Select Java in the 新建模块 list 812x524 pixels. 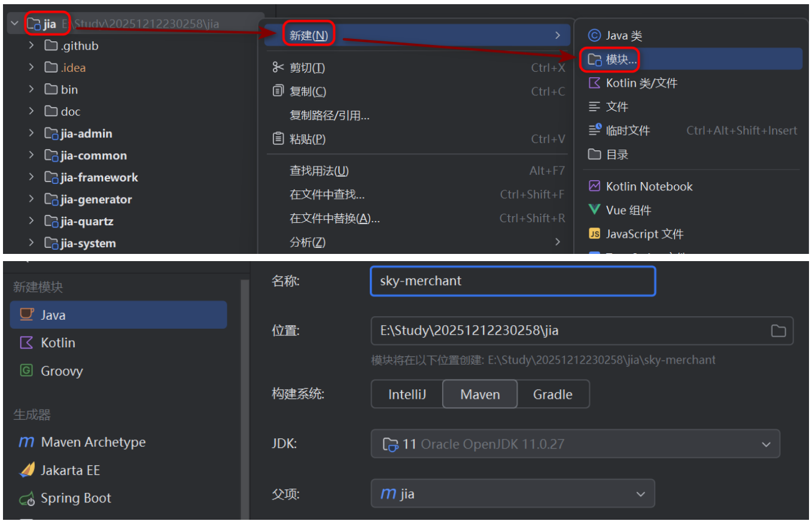click(x=118, y=315)
